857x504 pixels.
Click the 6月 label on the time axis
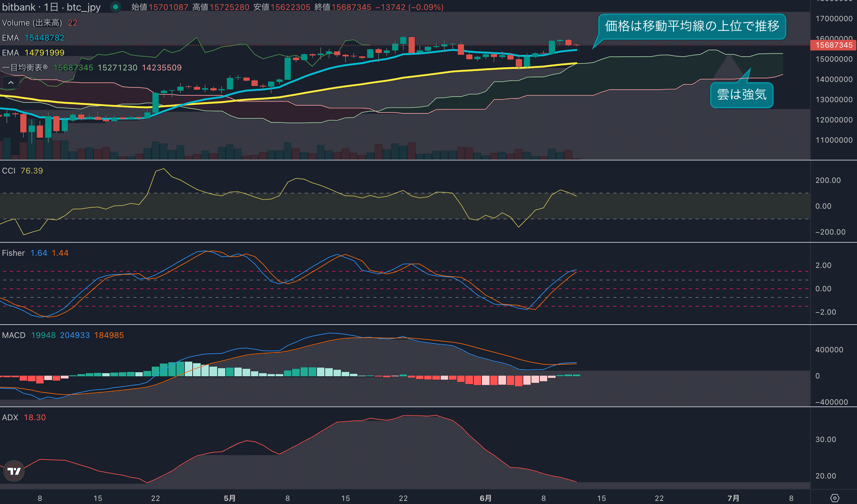[485, 498]
